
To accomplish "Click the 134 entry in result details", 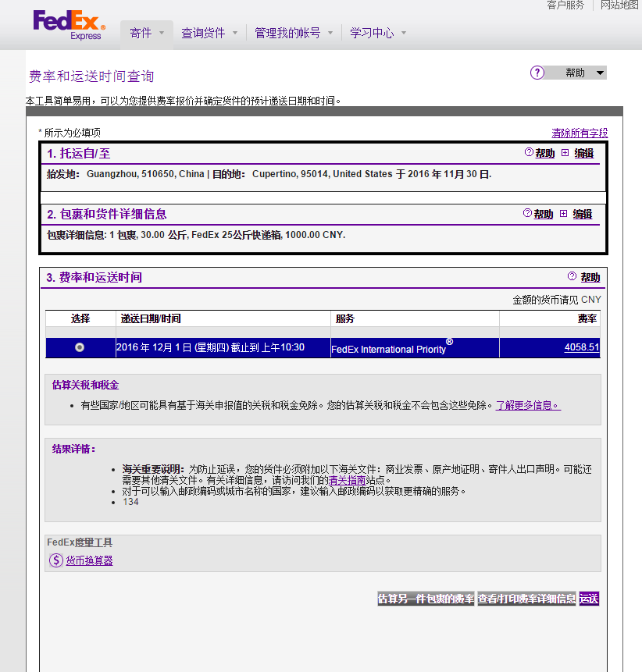I will [x=130, y=502].
